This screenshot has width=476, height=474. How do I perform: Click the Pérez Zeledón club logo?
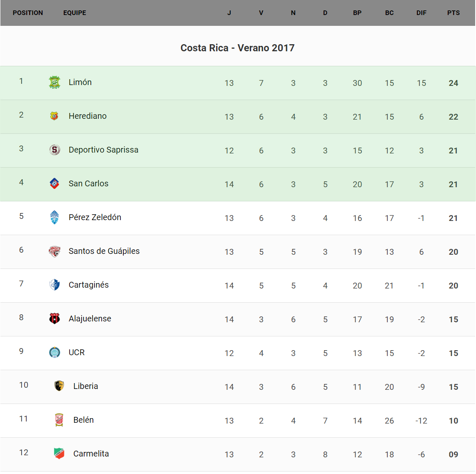pos(55,218)
